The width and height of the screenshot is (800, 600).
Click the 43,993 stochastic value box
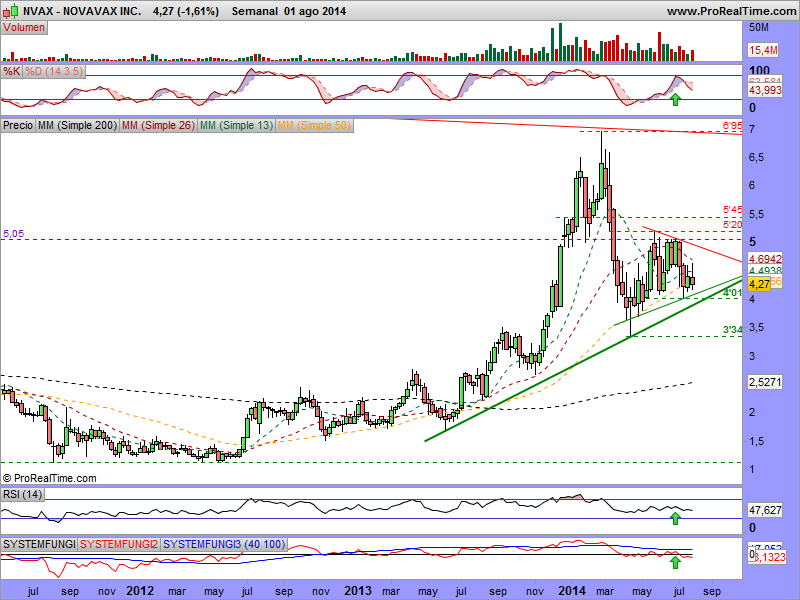(x=765, y=90)
